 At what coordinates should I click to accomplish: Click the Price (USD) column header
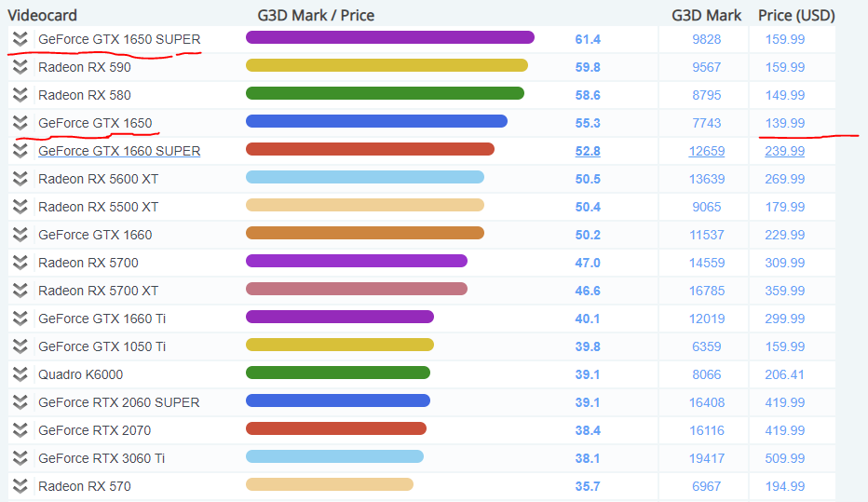796,16
